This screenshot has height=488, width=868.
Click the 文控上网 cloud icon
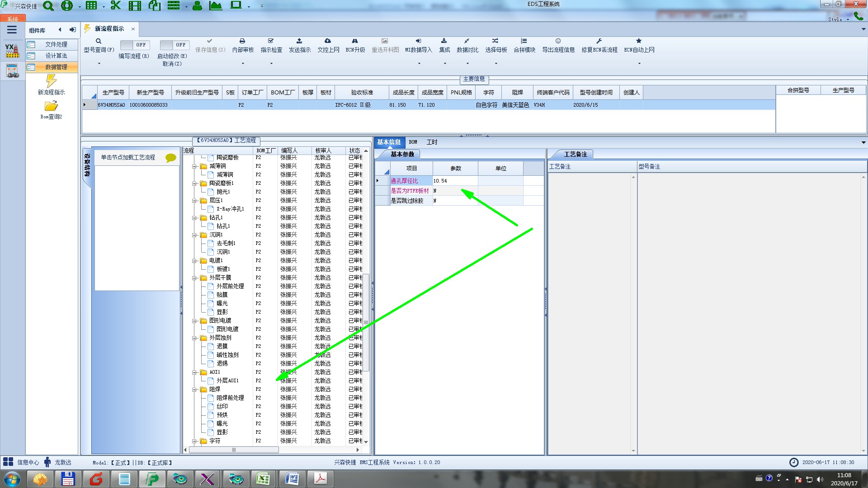click(328, 41)
